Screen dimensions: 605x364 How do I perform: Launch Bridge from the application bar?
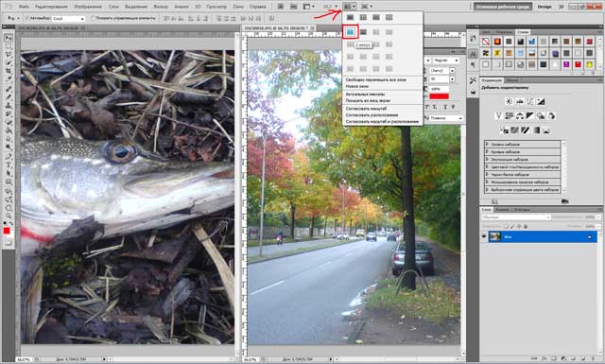pos(281,7)
